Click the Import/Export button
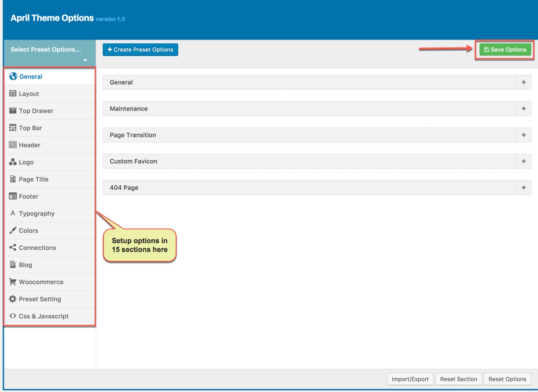 pyautogui.click(x=410, y=379)
